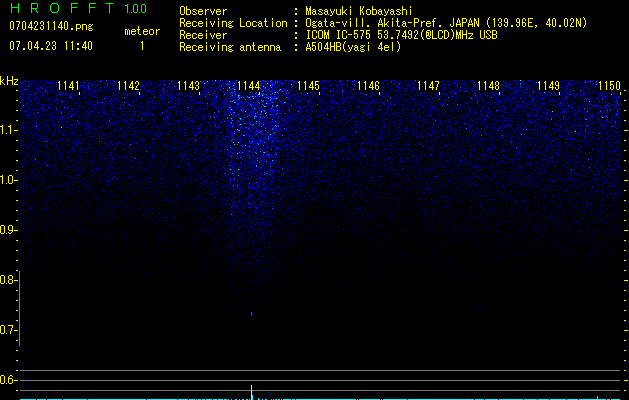Viewport: 629px width, 400px height.
Task: Click the ICOM IC-575 receiver frequency text
Action: pos(401,35)
